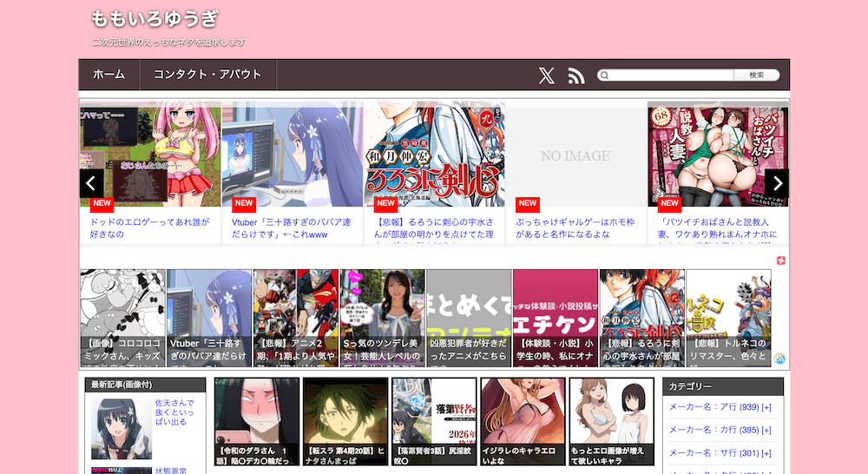868x474 pixels.
Task: Open article ぶっちゃけギャルゲーはホモ枠
Action: click(x=575, y=228)
